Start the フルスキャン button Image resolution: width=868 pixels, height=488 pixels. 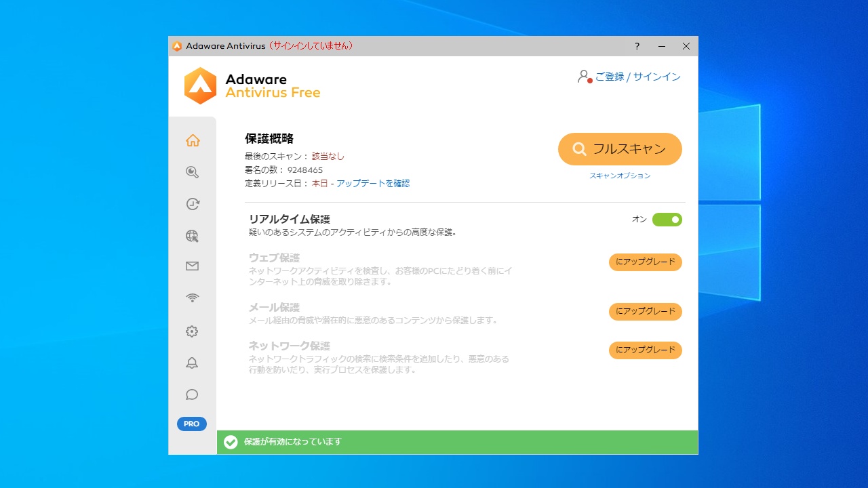tap(620, 149)
